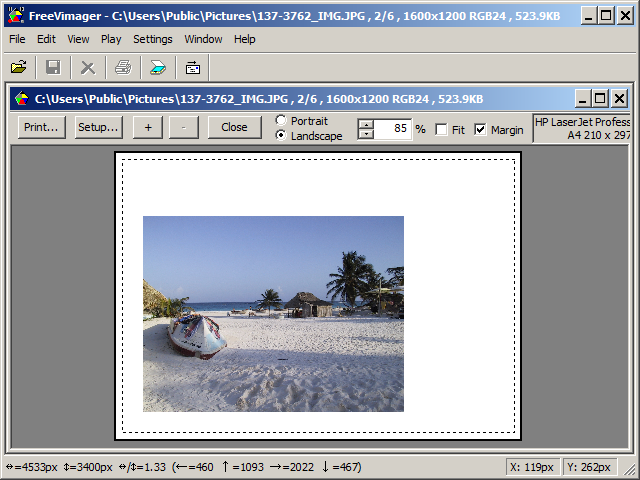This screenshot has height=480, width=640.
Task: Open the File menu
Action: (x=17, y=39)
